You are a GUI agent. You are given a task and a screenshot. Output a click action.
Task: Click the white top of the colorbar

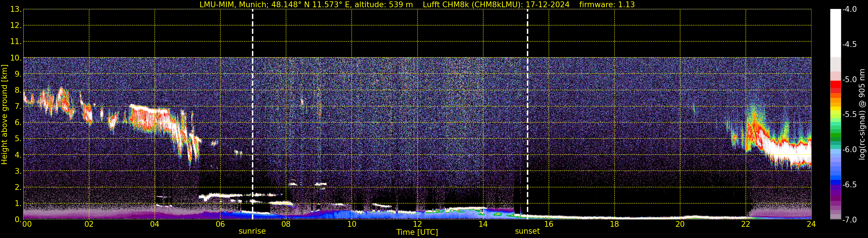pos(836,33)
